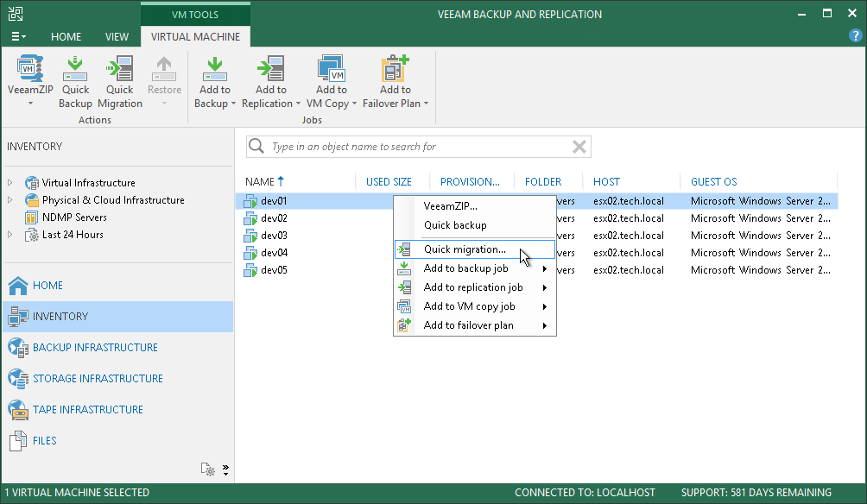This screenshot has height=504, width=867.
Task: Click the Physical & Cloud Infrastructure icon
Action: tap(31, 200)
